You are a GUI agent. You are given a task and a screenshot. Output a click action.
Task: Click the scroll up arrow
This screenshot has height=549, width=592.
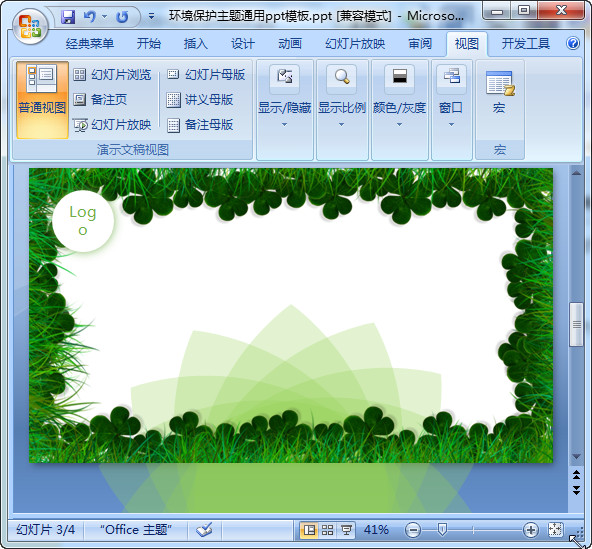tap(576, 173)
